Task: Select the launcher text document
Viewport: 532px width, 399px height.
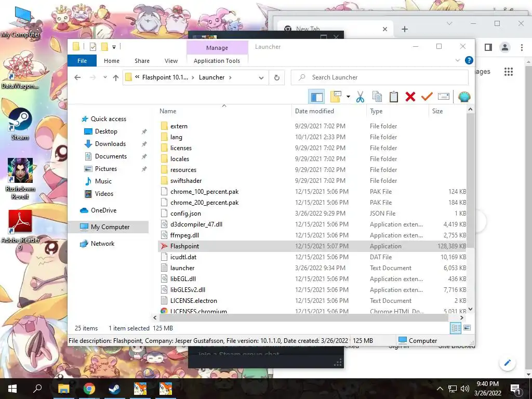Action: 182,268
